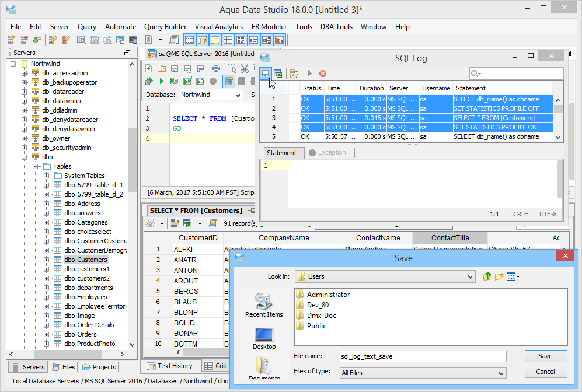Click the Up One Level folder icon
582x392 pixels.
(487, 276)
